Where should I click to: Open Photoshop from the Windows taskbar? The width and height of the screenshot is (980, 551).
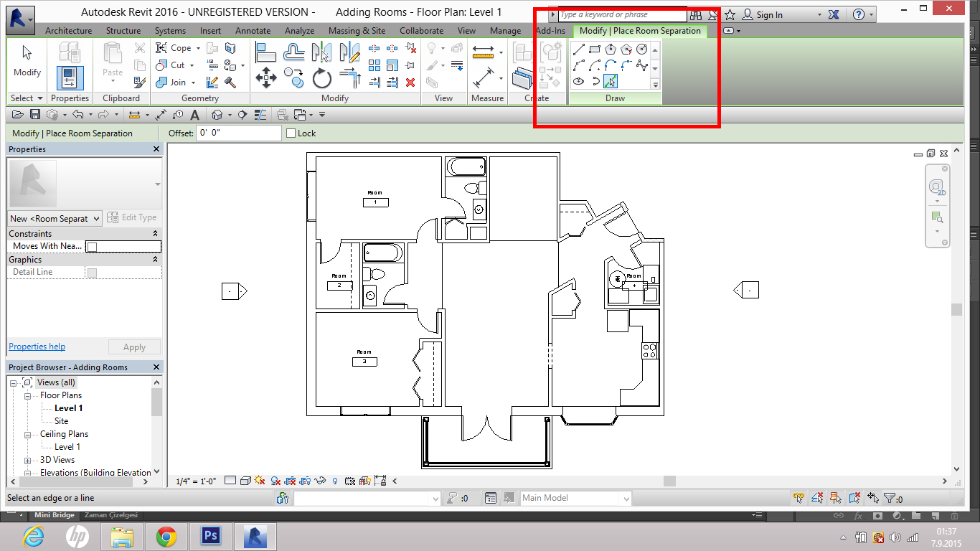coord(211,536)
